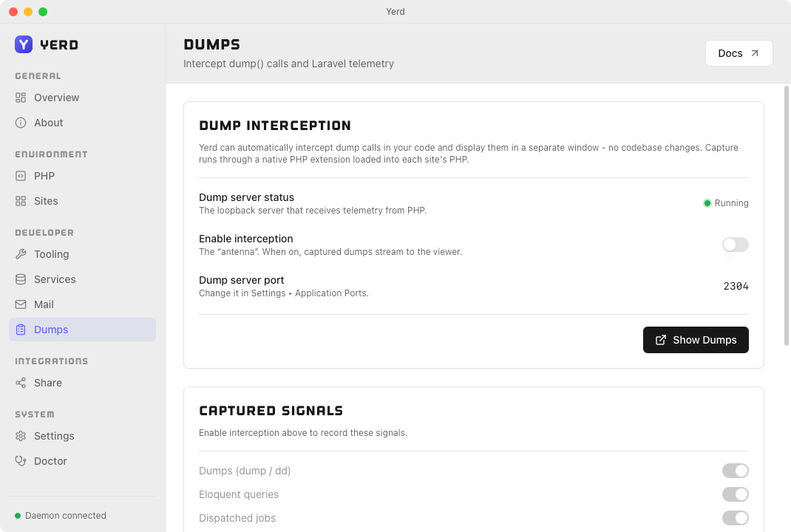Click the About info icon
Viewport: 791px width, 532px height.
click(21, 123)
